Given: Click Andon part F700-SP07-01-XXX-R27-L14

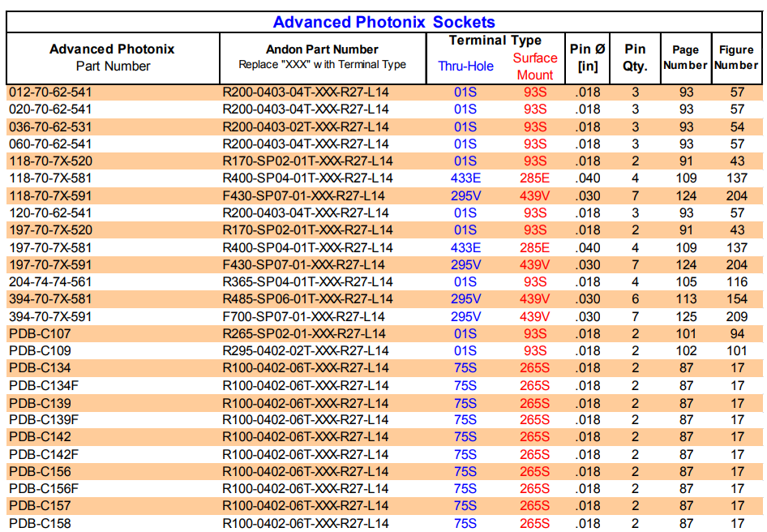Looking at the screenshot, I should (x=303, y=316).
